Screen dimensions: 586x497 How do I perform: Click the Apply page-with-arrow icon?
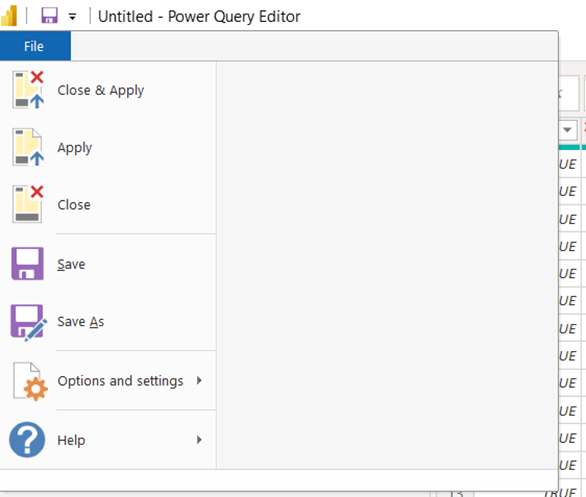tap(28, 147)
